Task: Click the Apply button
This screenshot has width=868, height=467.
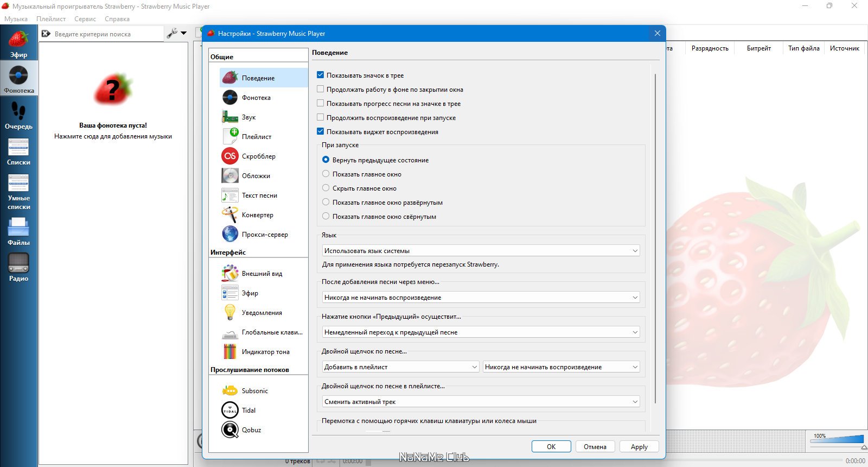Action: (639, 446)
